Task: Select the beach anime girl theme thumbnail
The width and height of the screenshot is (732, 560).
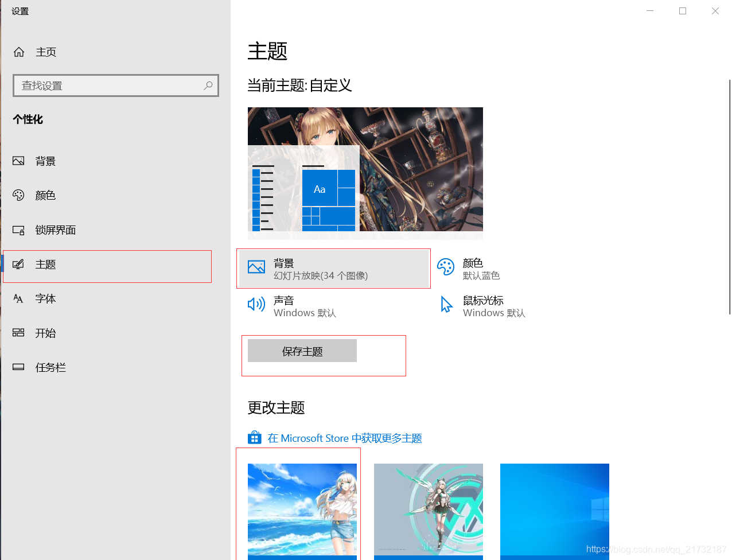Action: click(302, 511)
